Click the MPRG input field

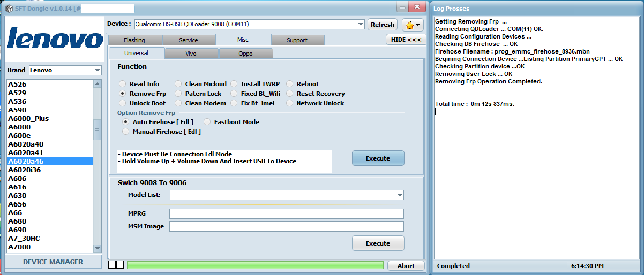pyautogui.click(x=287, y=214)
